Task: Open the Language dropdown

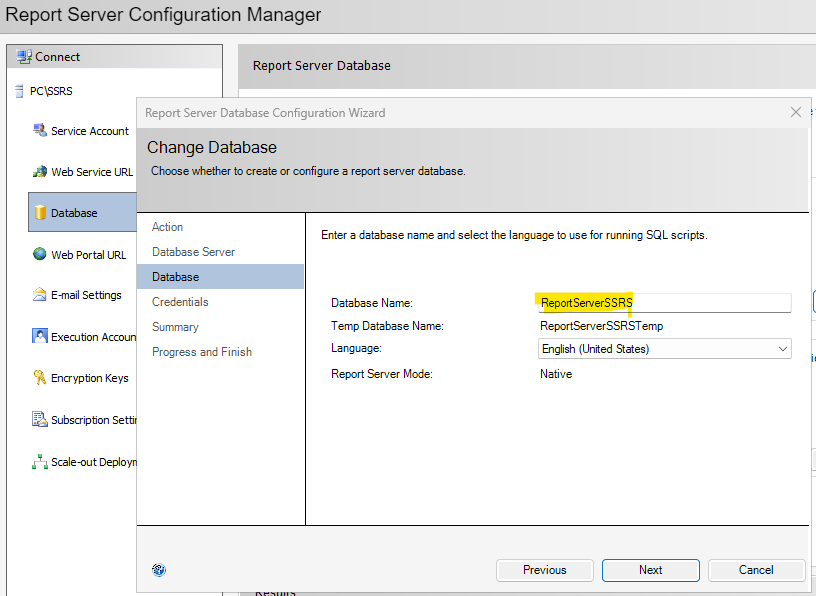Action: [665, 349]
